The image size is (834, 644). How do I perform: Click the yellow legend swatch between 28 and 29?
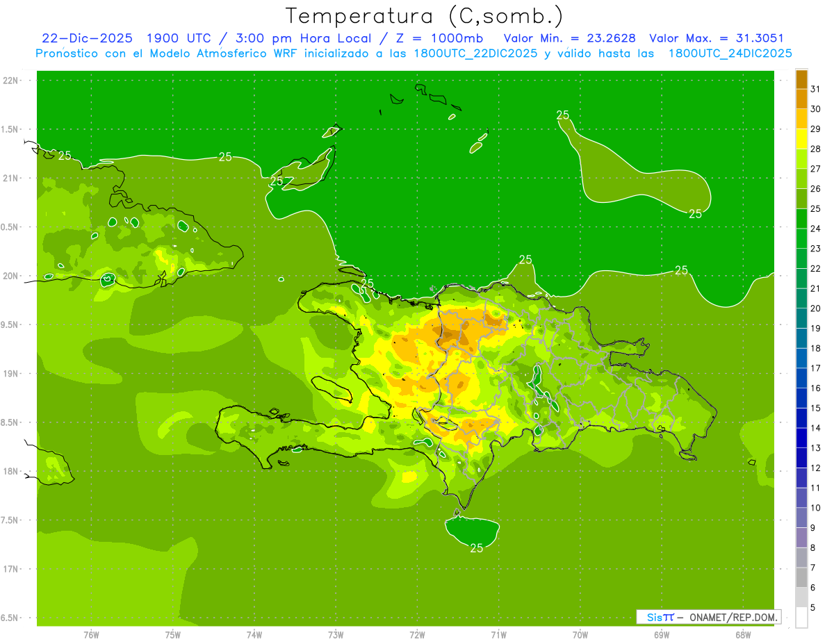pos(801,139)
